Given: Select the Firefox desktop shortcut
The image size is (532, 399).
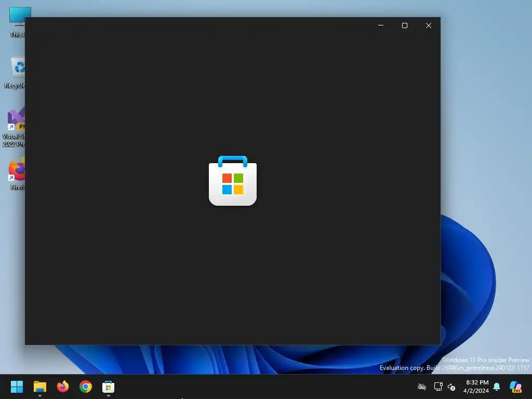Looking at the screenshot, I should [17, 174].
